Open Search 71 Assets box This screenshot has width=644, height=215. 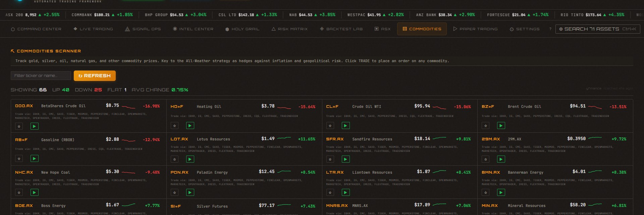(598, 29)
